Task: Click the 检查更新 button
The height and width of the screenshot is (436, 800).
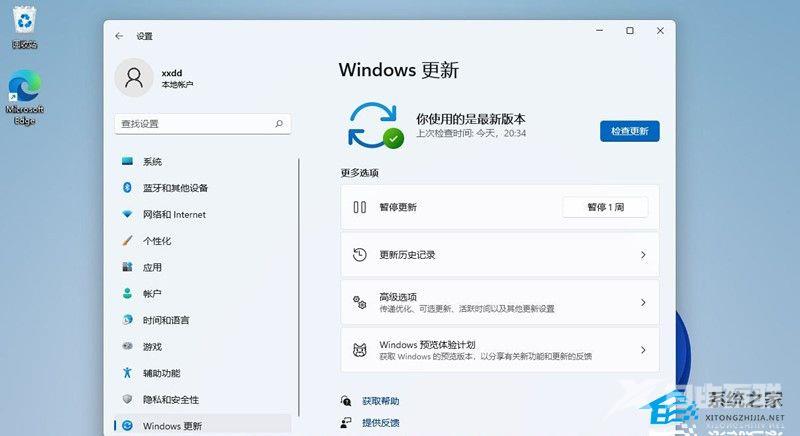Action: pos(630,131)
